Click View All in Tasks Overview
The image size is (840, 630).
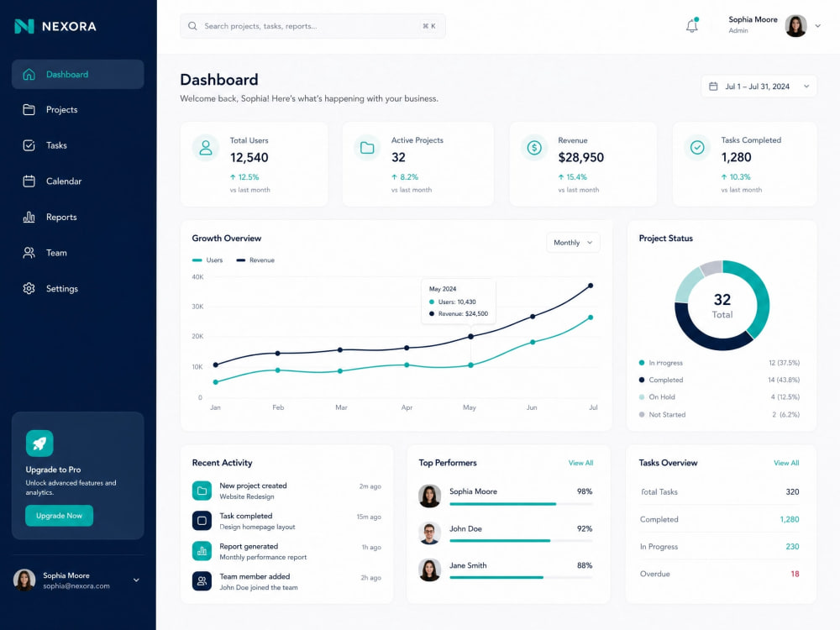tap(786, 463)
